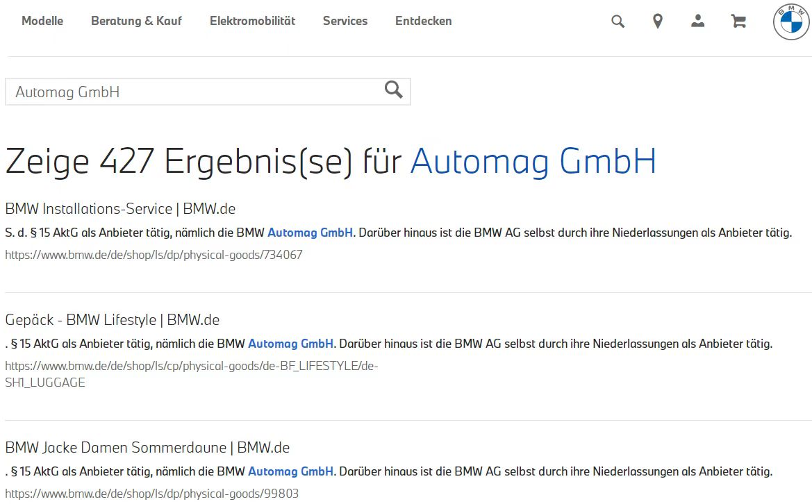812x504 pixels.
Task: Open the dealer locator pin icon
Action: point(658,22)
